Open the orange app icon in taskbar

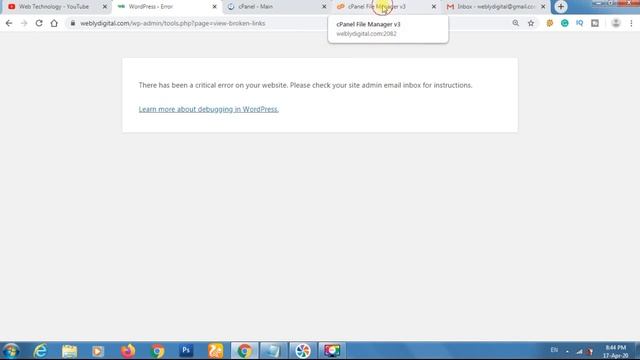coord(216,351)
